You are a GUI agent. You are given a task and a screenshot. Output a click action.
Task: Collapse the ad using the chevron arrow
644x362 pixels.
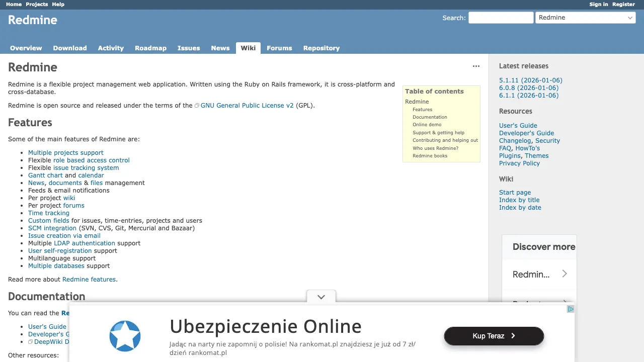pyautogui.click(x=320, y=297)
